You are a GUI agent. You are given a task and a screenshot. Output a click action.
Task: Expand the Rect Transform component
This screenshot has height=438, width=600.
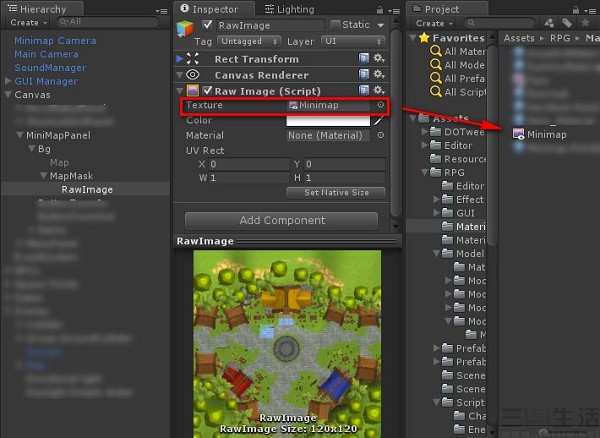point(179,59)
